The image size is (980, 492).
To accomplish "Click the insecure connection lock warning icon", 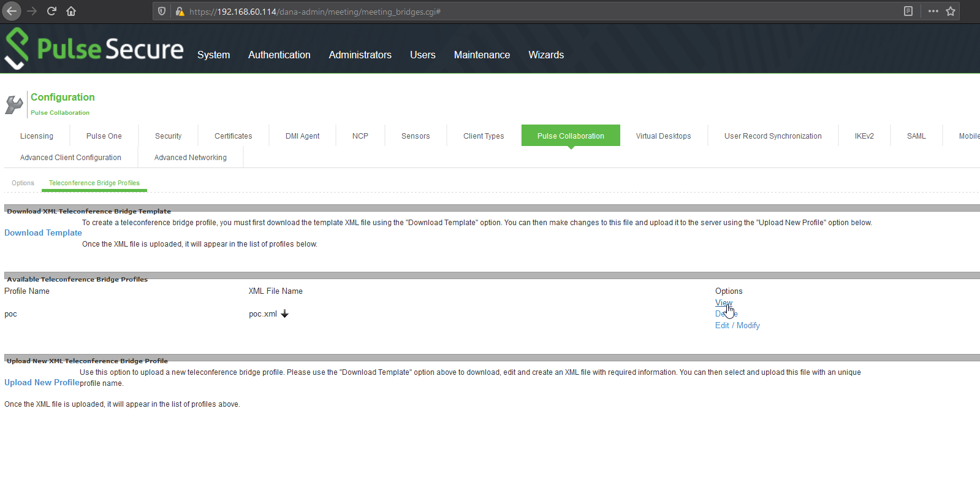I will (x=180, y=11).
